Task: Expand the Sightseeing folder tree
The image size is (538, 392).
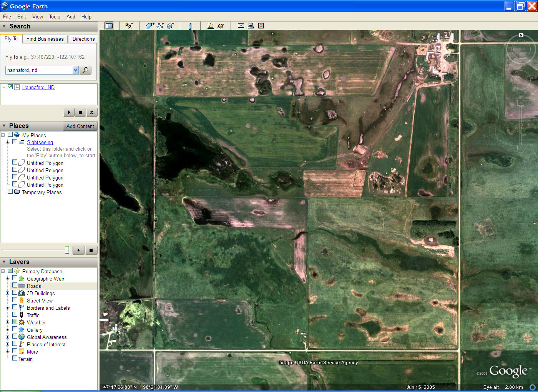Action: 7,142
